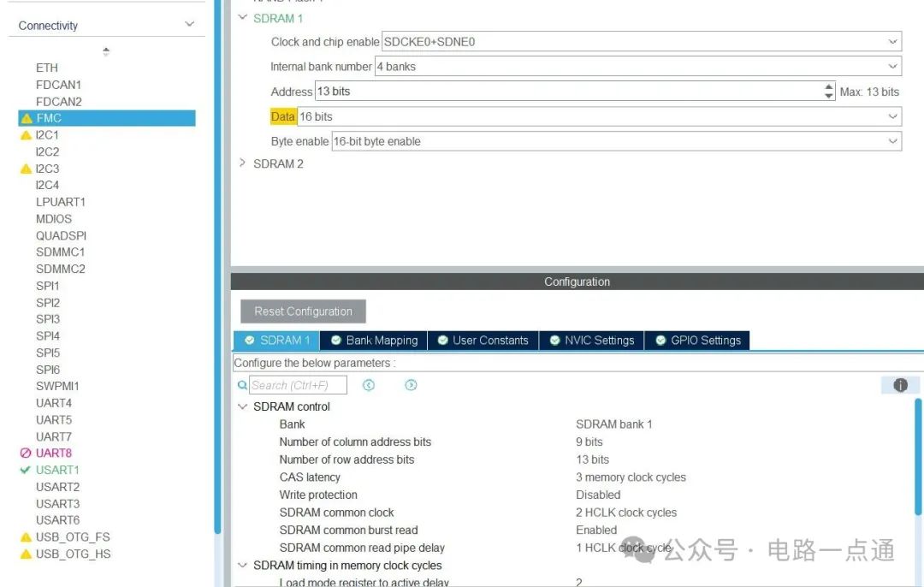Select UART7 peripheral
Image resolution: width=924 pixels, height=587 pixels.
coord(54,436)
